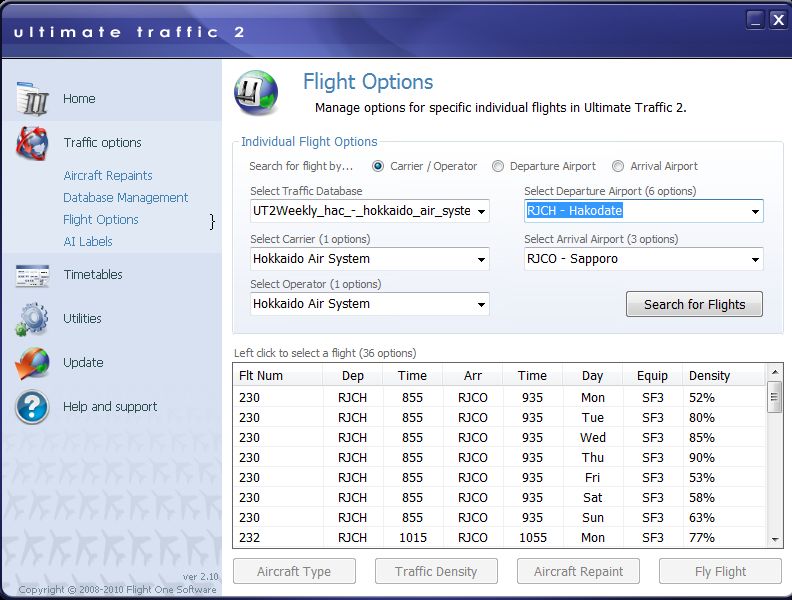Screen dimensions: 792x600
Task: Click the Traffic options globe icon
Action: [32, 143]
